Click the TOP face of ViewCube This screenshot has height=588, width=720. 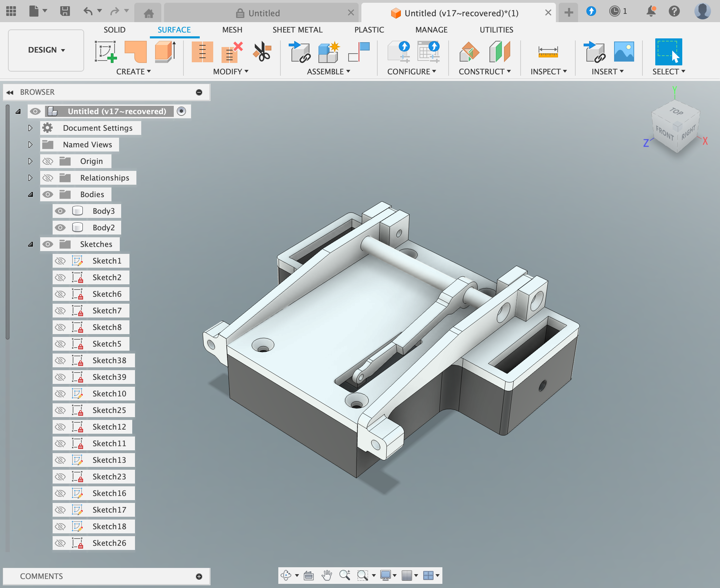click(x=676, y=111)
